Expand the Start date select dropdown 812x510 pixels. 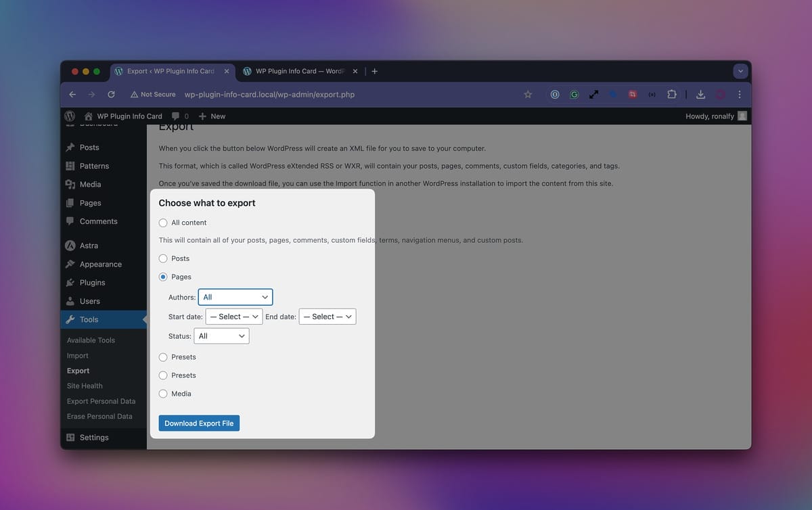click(x=233, y=317)
